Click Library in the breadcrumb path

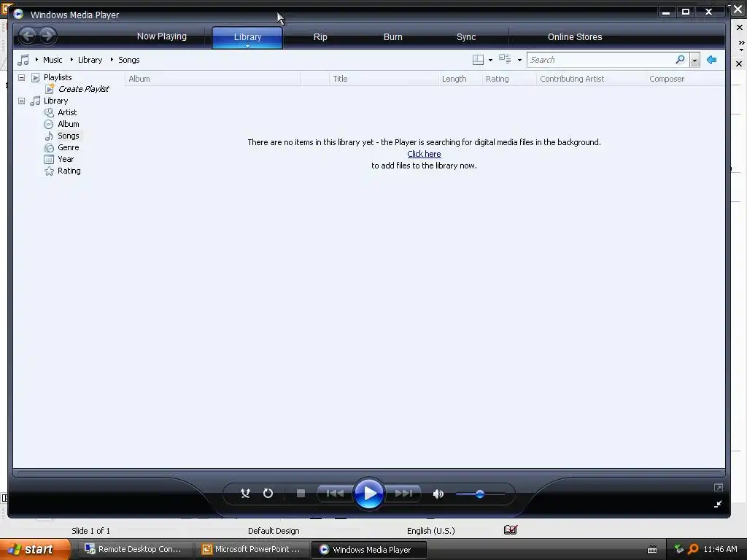pos(90,60)
